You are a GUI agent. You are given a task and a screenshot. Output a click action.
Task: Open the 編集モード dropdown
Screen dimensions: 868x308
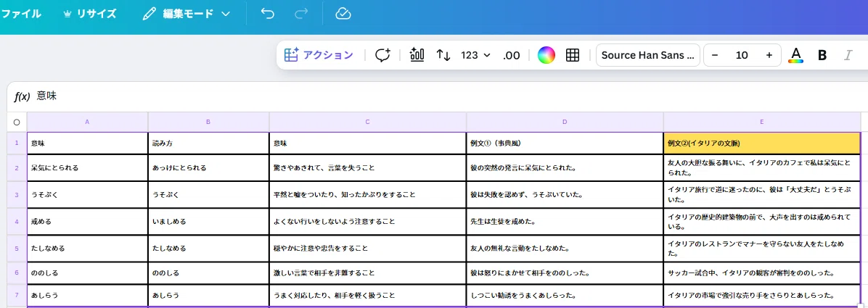click(186, 14)
